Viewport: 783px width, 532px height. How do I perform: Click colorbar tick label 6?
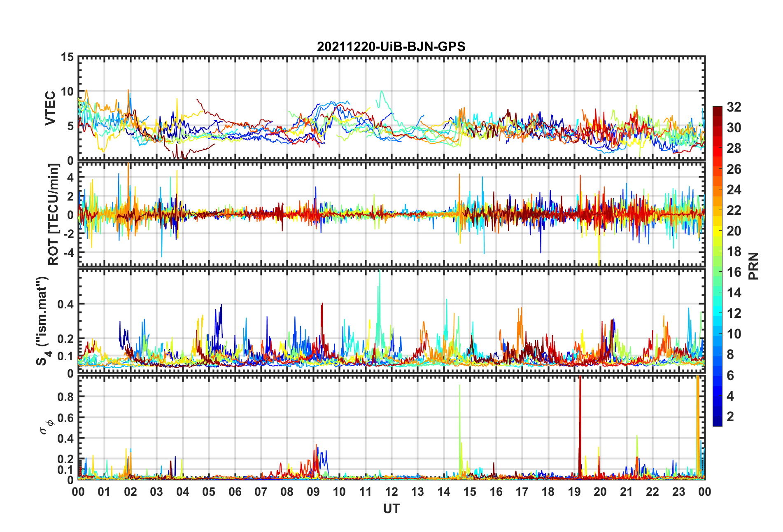pyautogui.click(x=730, y=376)
